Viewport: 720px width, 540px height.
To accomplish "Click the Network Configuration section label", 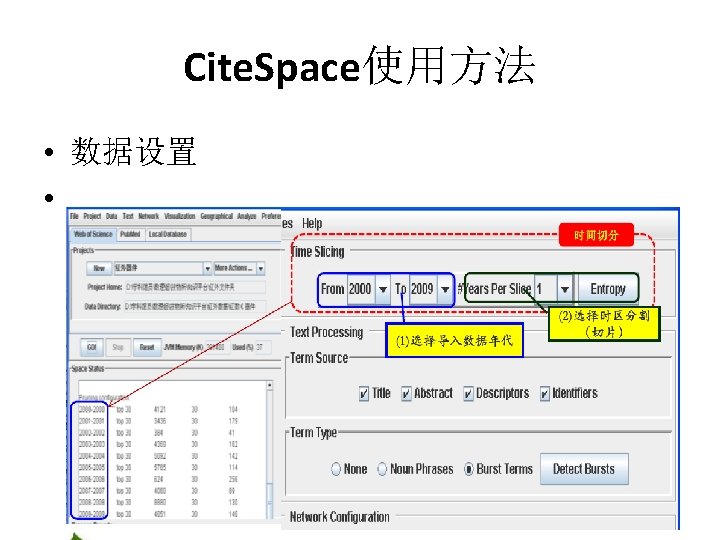I will (x=340, y=517).
